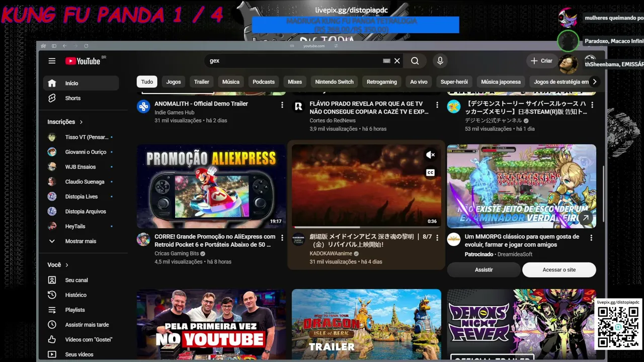Open Playlists in the sidebar
The width and height of the screenshot is (644, 362).
coord(81,310)
